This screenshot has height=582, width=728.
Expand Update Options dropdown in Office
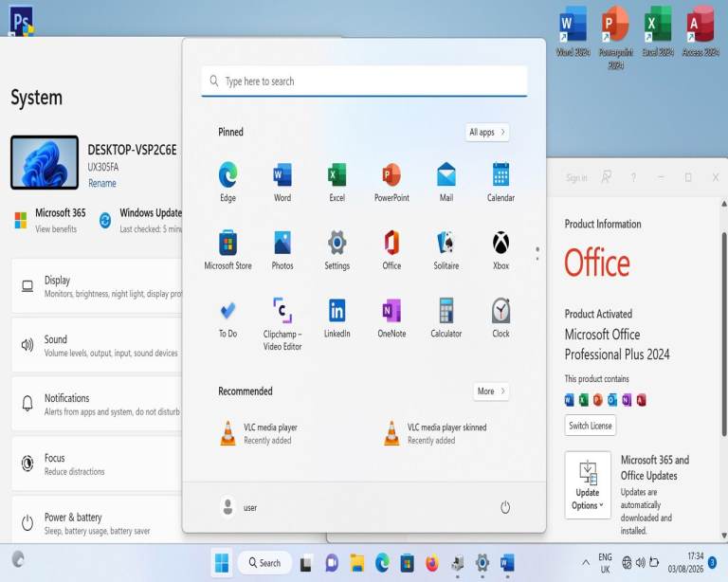point(588,485)
